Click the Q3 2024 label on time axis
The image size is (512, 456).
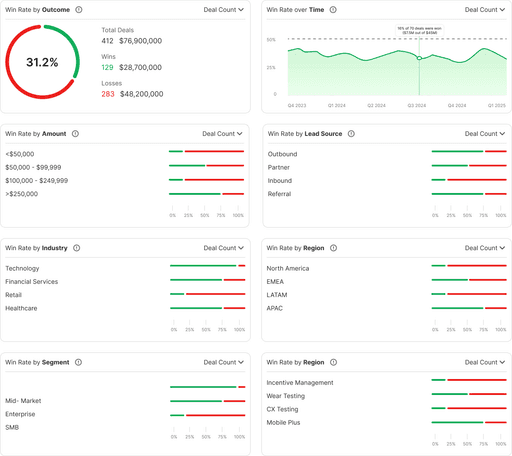click(417, 105)
